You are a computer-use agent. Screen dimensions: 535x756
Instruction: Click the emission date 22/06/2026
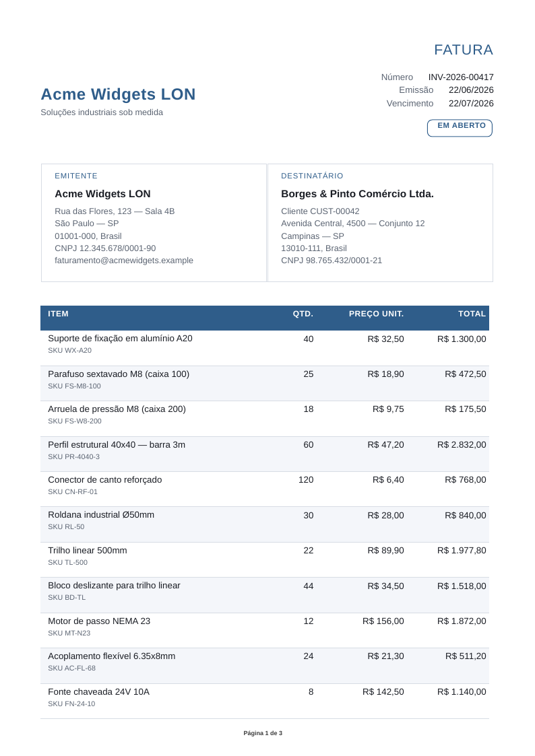coord(471,90)
